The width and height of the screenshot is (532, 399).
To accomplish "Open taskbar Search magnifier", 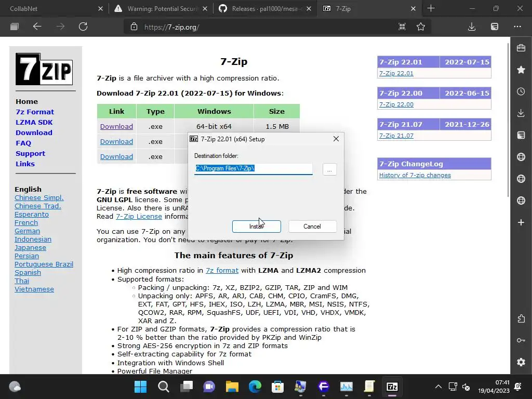I will (x=163, y=387).
